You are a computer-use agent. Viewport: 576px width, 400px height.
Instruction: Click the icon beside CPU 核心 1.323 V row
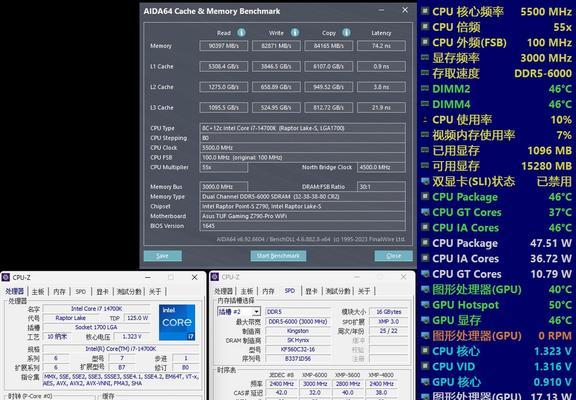point(425,351)
